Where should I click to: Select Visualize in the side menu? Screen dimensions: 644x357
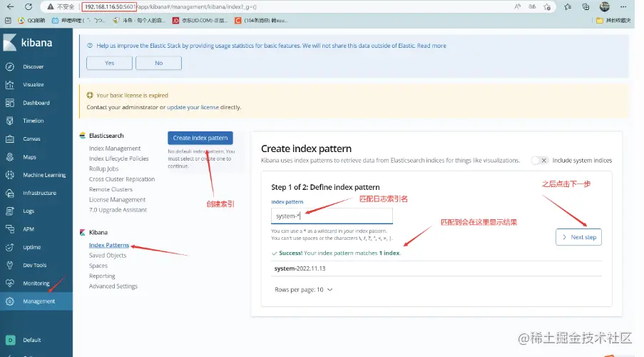(34, 85)
